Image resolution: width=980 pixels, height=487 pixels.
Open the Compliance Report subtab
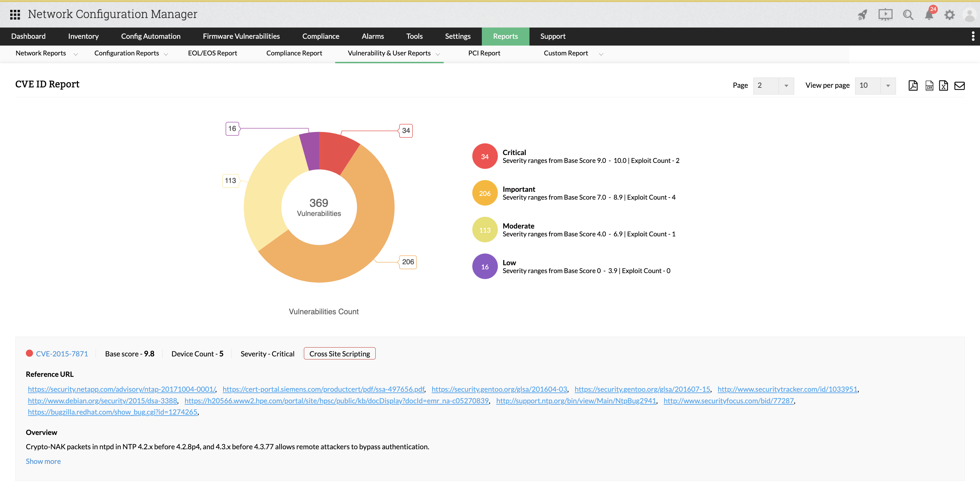(294, 53)
